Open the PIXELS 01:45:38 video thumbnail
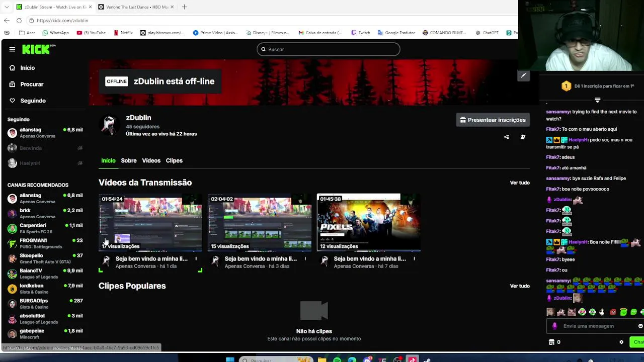 click(369, 223)
